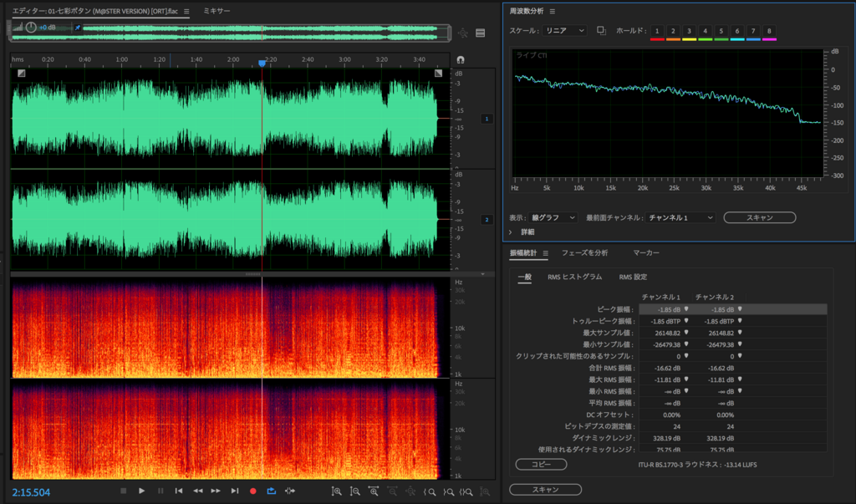Open the 周波数分析 panel menu
This screenshot has width=856, height=504.
point(553,12)
